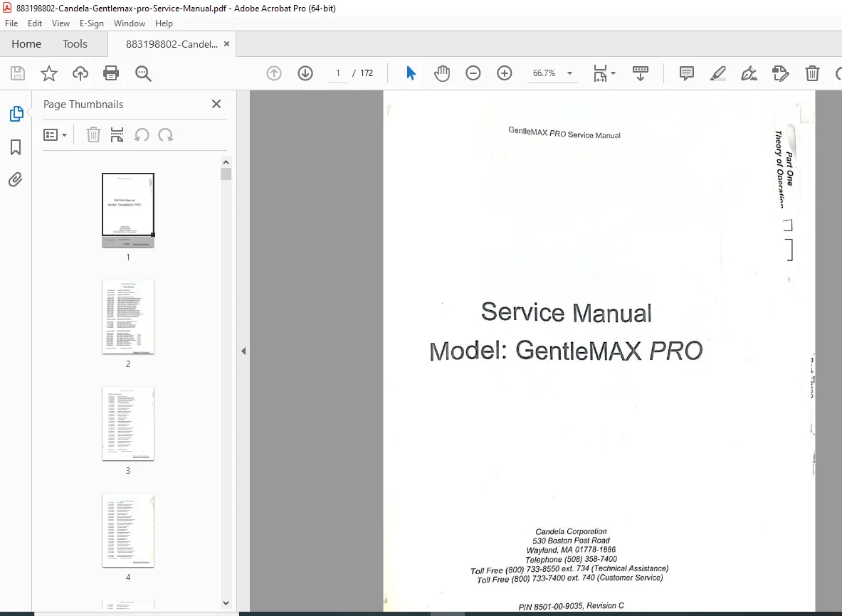The height and width of the screenshot is (616, 842).
Task: Close the document tab
Action: [x=226, y=44]
